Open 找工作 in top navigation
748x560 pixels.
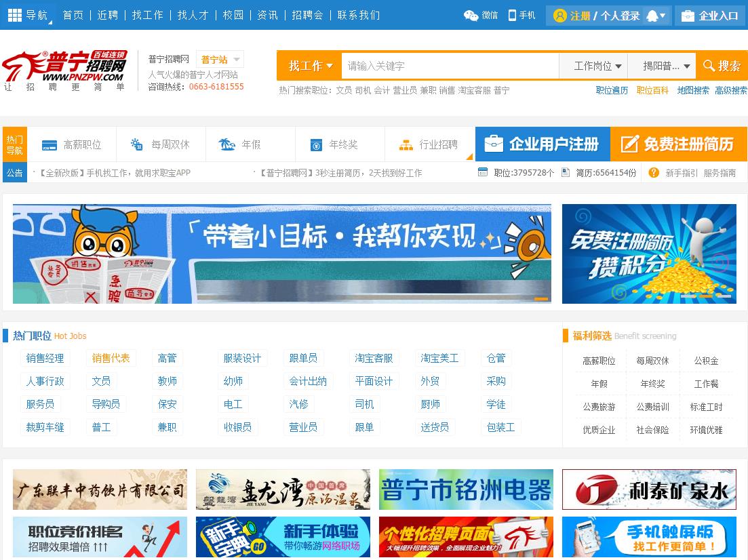coord(147,16)
